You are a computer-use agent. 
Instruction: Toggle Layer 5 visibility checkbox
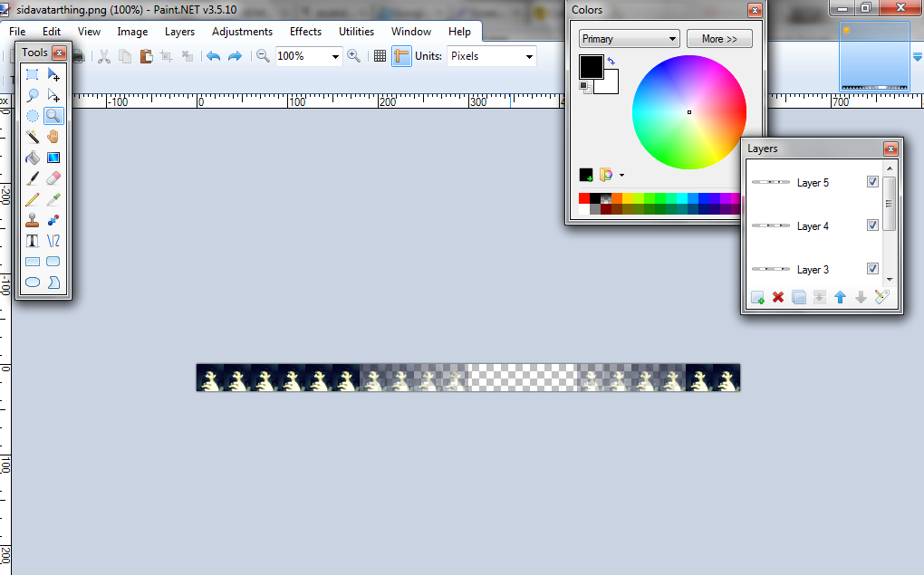pyautogui.click(x=872, y=182)
